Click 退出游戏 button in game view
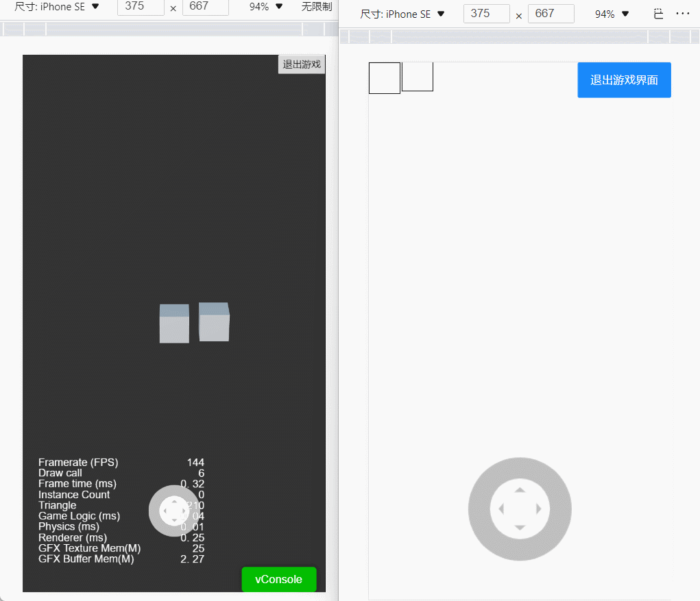 [x=302, y=64]
